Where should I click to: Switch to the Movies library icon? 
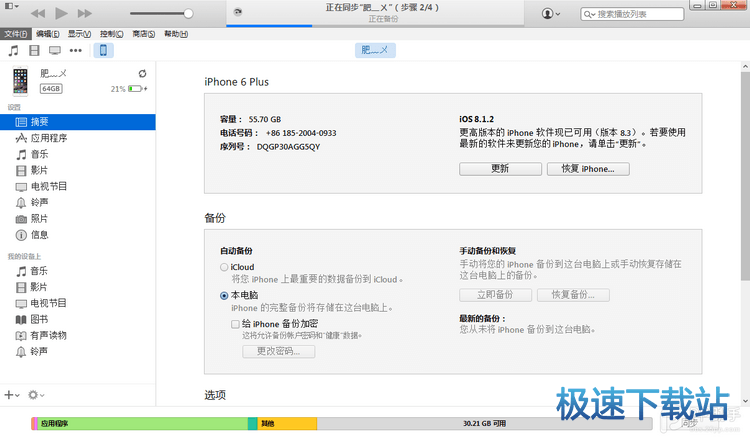tap(34, 50)
